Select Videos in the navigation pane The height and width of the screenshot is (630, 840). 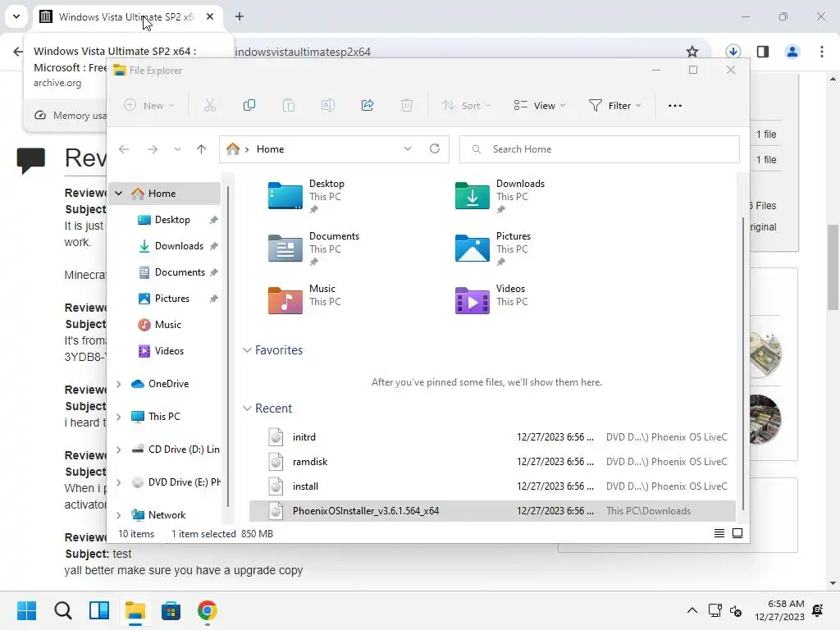(x=169, y=351)
